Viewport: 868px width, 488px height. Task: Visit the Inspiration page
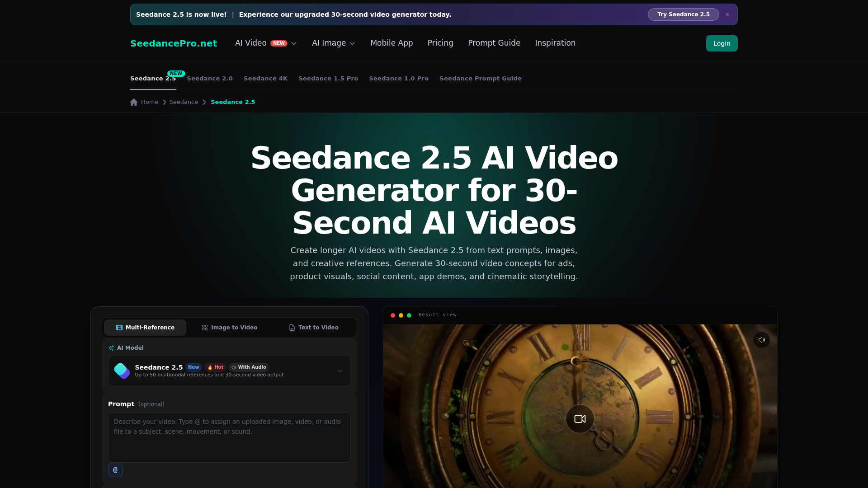[555, 43]
